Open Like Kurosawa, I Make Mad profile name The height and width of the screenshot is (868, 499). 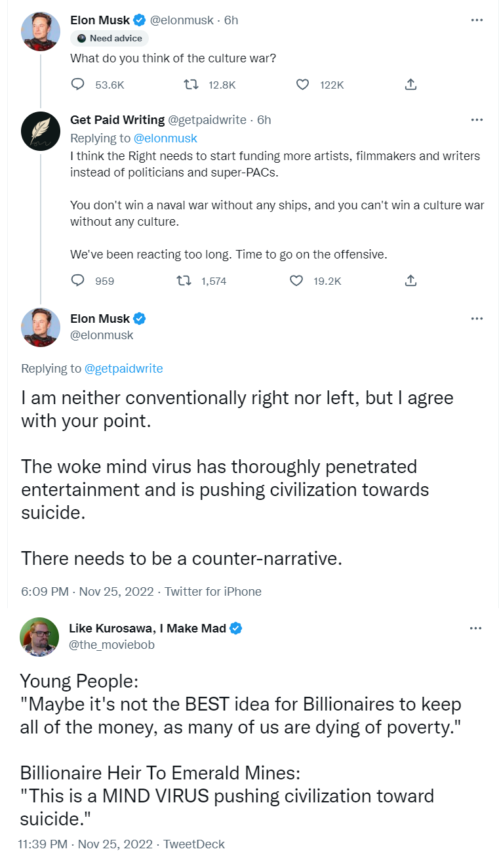(x=148, y=629)
